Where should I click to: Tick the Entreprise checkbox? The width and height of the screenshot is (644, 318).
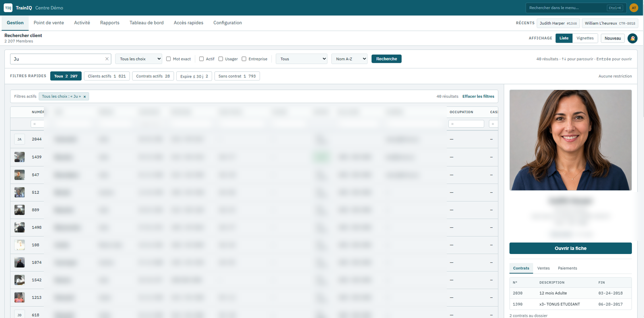pos(244,59)
